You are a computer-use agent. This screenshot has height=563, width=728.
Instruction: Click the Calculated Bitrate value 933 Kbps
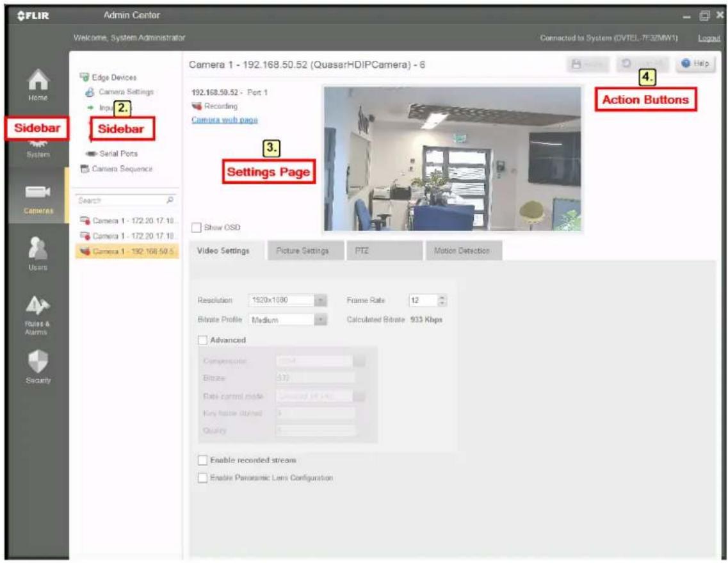tap(426, 320)
